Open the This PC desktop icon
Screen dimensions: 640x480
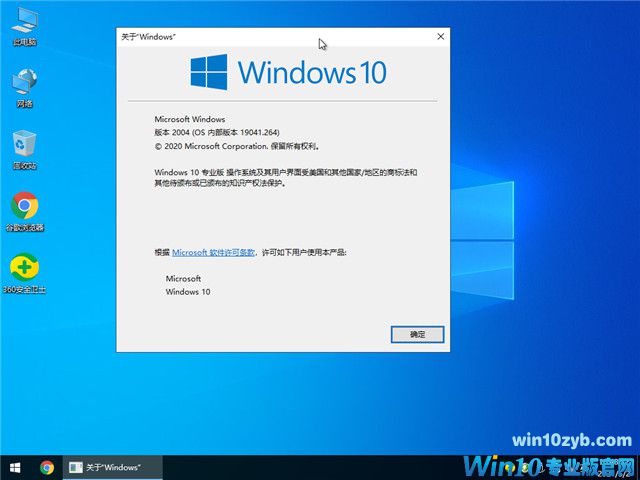[24, 26]
